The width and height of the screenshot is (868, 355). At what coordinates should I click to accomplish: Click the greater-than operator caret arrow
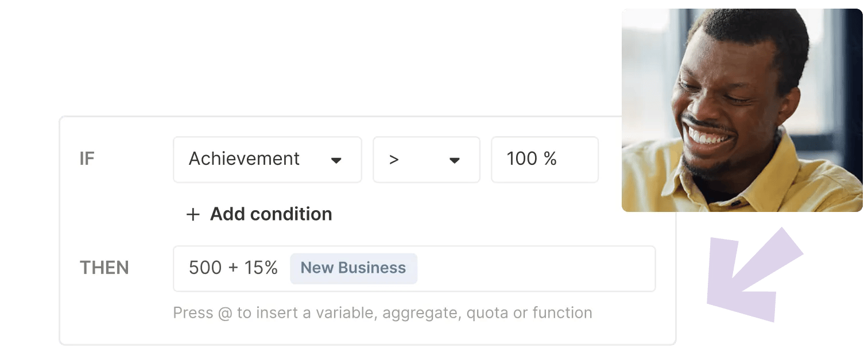coord(455,160)
